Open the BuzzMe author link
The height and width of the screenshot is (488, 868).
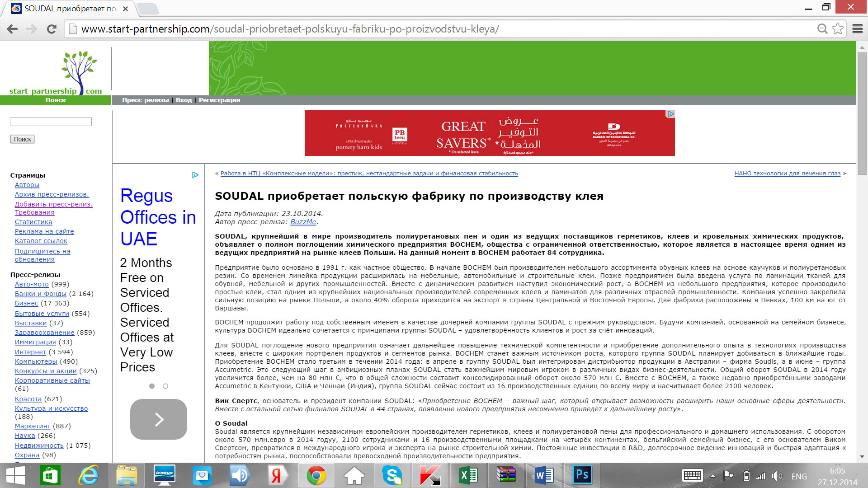coord(303,222)
